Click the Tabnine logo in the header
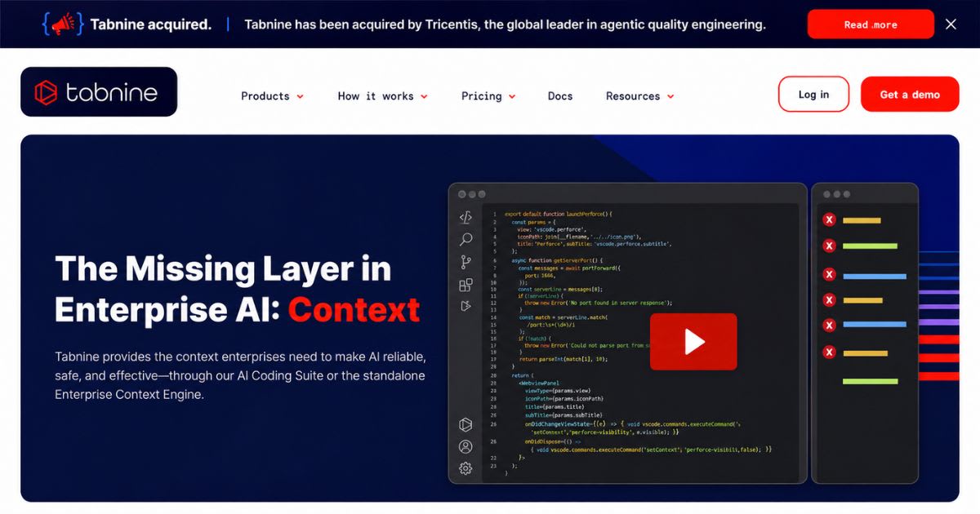The width and height of the screenshot is (980, 514). point(99,92)
